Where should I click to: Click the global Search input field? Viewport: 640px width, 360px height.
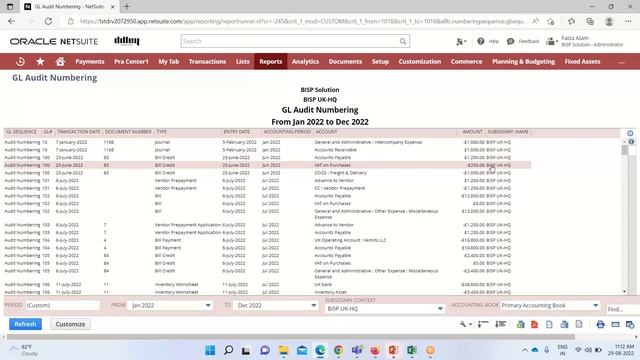[x=290, y=41]
